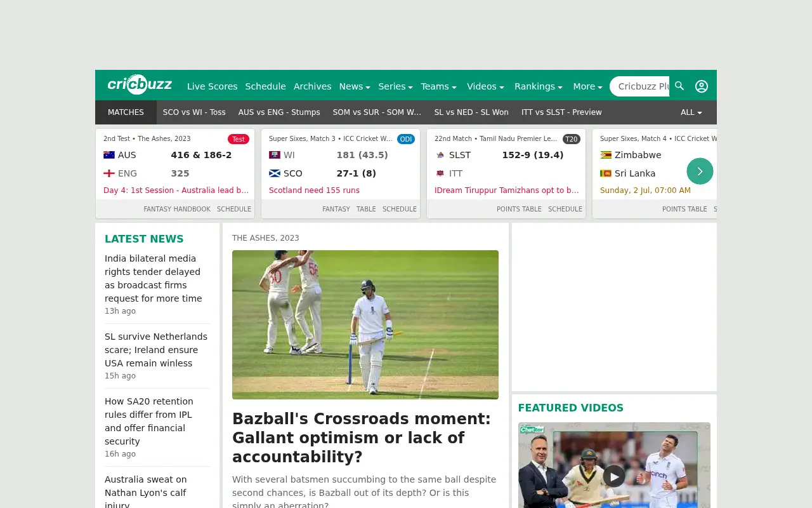Open SCO vs WI - Toss match
The height and width of the screenshot is (508, 812).
pos(194,112)
